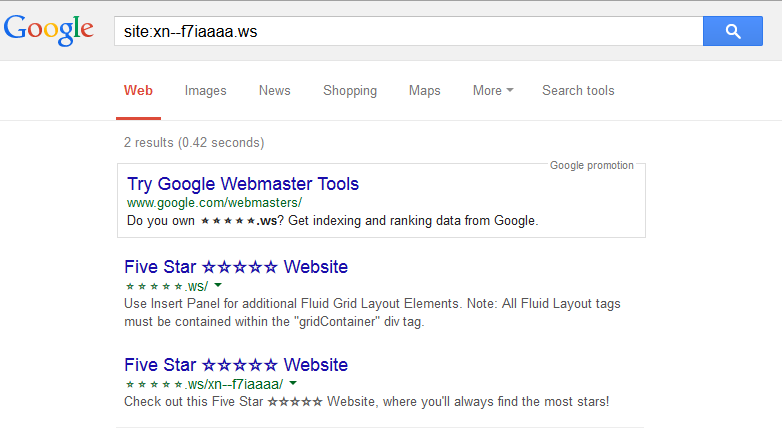
Task: Open the second Five Star Website result
Action: point(236,365)
